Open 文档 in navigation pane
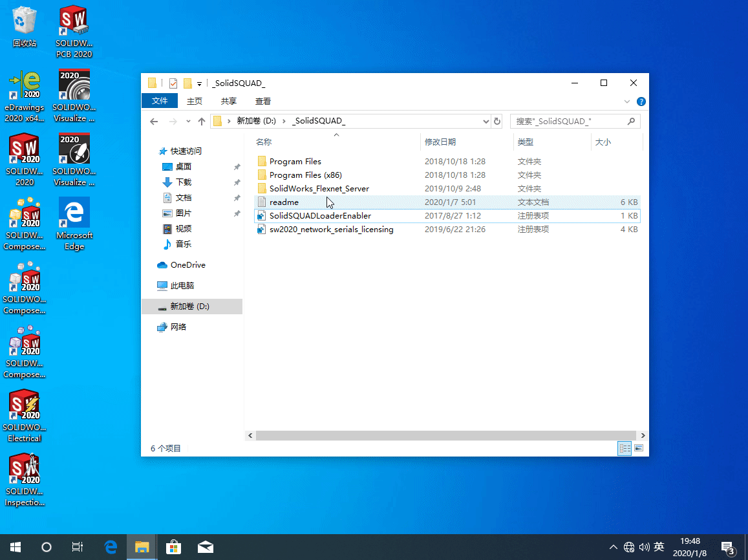The image size is (748, 560). coord(177,197)
